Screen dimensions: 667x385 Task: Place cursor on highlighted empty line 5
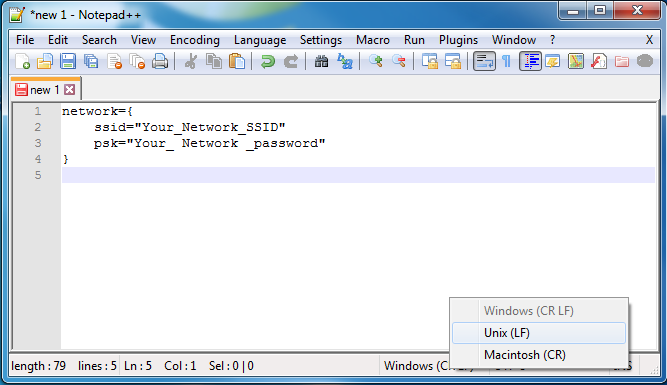point(358,175)
